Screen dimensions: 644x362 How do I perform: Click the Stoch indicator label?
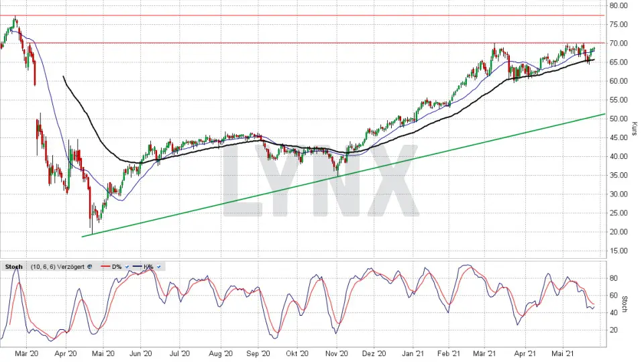pos(14,267)
